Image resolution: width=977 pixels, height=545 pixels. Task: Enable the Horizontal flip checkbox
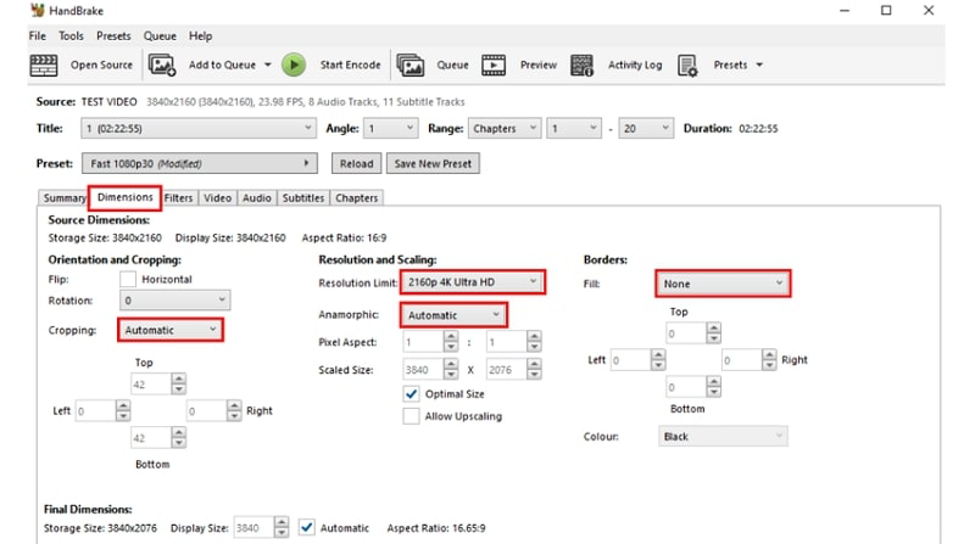coord(128,279)
